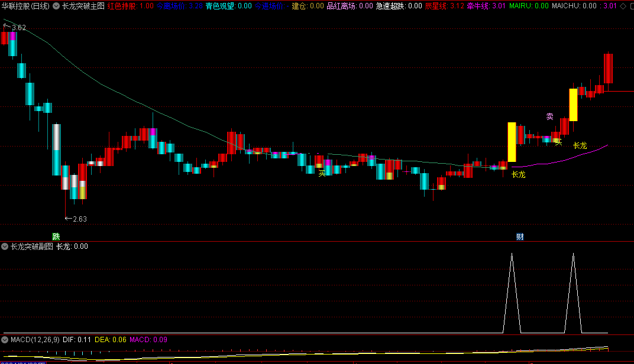This screenshot has height=364, width=634.
Task: Click the 3.62 high price label
Action: point(18,27)
